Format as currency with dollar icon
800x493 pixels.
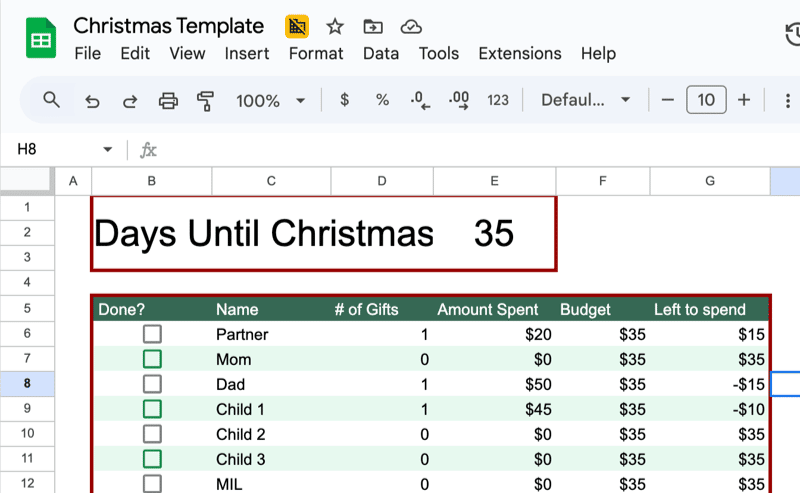point(345,100)
